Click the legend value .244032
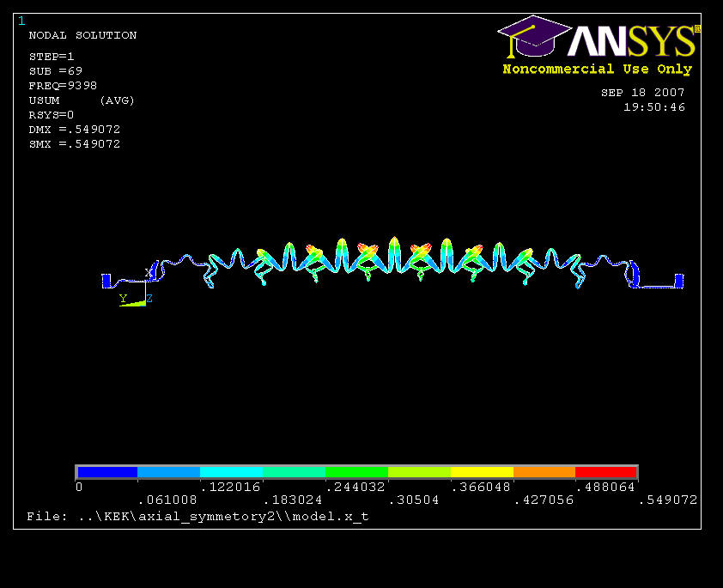The width and height of the screenshot is (723, 588). 355,487
